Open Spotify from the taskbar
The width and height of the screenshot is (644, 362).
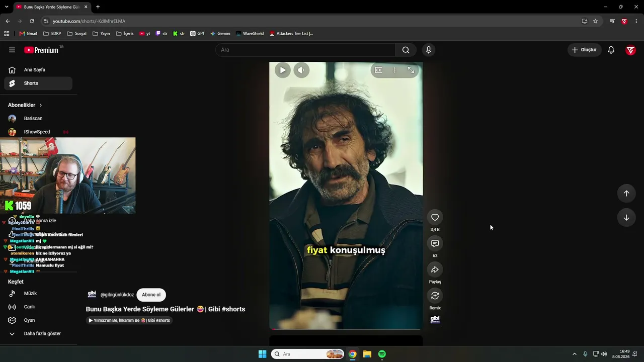coord(382,354)
